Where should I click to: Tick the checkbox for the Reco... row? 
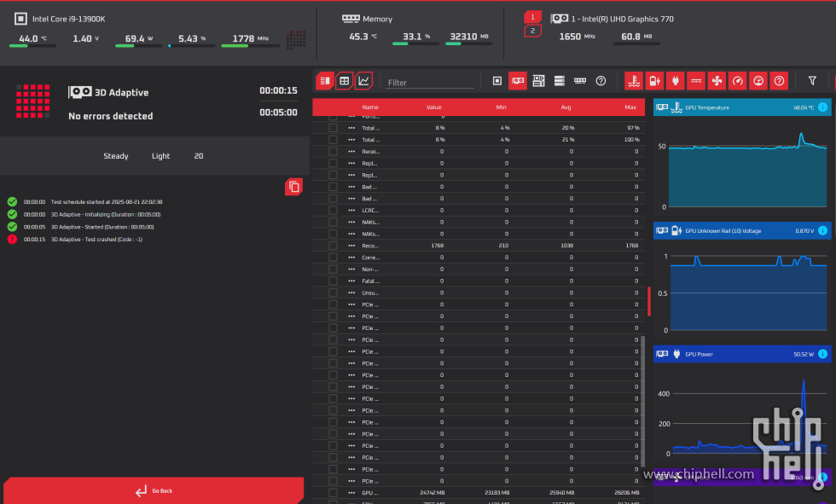[334, 246]
